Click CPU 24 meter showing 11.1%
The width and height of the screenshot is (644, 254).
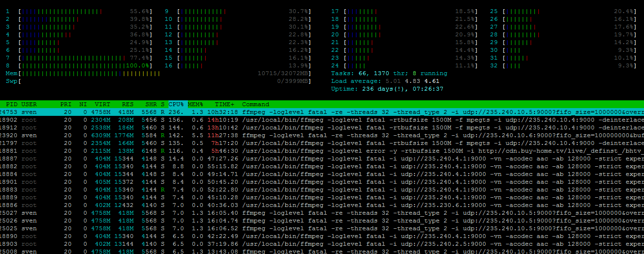(x=404, y=65)
